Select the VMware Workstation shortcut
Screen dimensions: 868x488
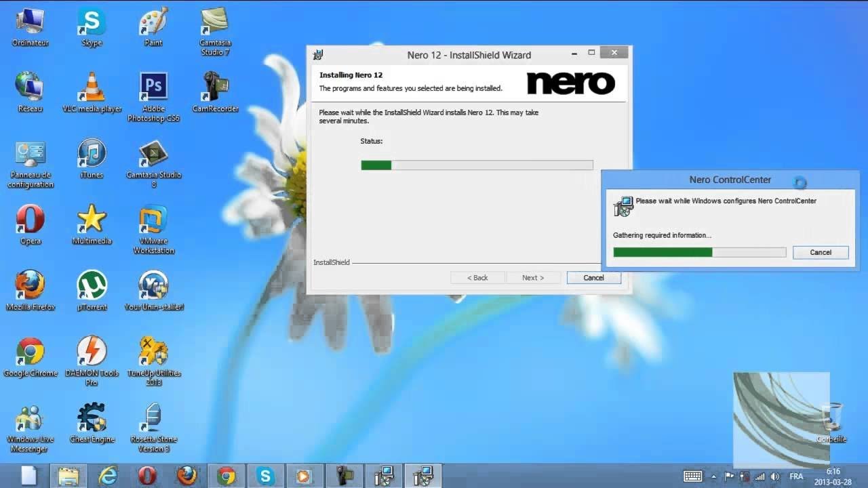pos(153,230)
